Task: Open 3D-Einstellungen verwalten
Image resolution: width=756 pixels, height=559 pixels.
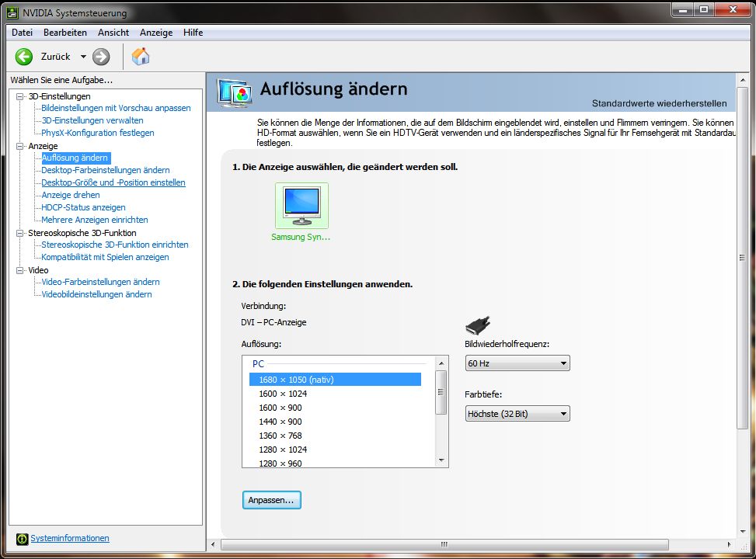Action: (92, 120)
